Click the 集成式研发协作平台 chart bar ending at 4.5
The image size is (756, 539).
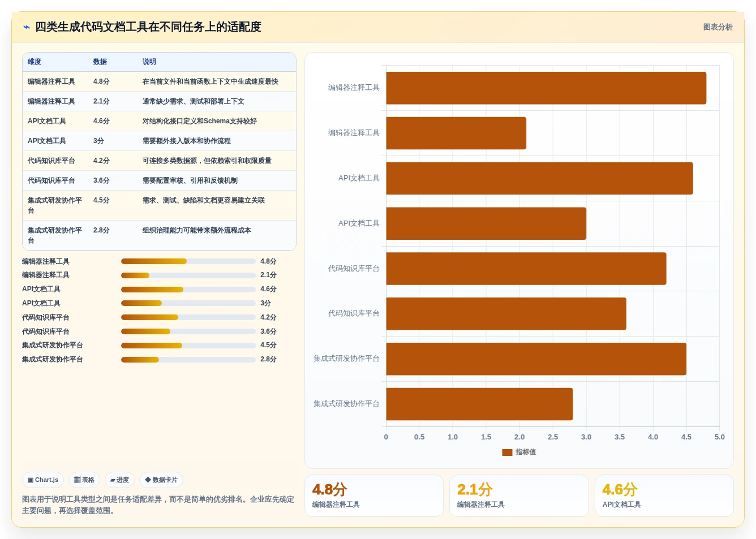(536, 359)
